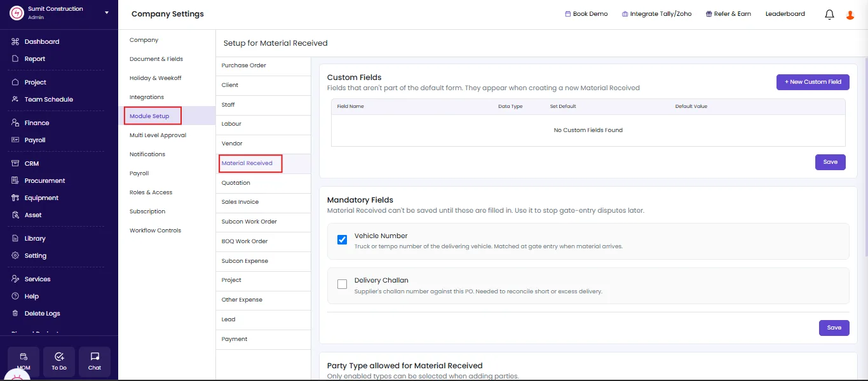Open Workflow Controls settings
Screen dimensions: 868x381
[155, 231]
